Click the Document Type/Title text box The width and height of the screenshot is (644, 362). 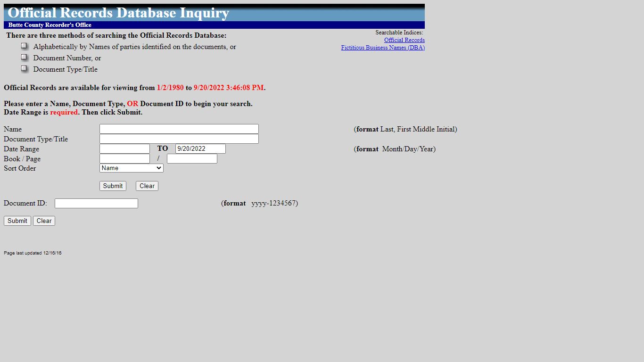click(x=179, y=139)
